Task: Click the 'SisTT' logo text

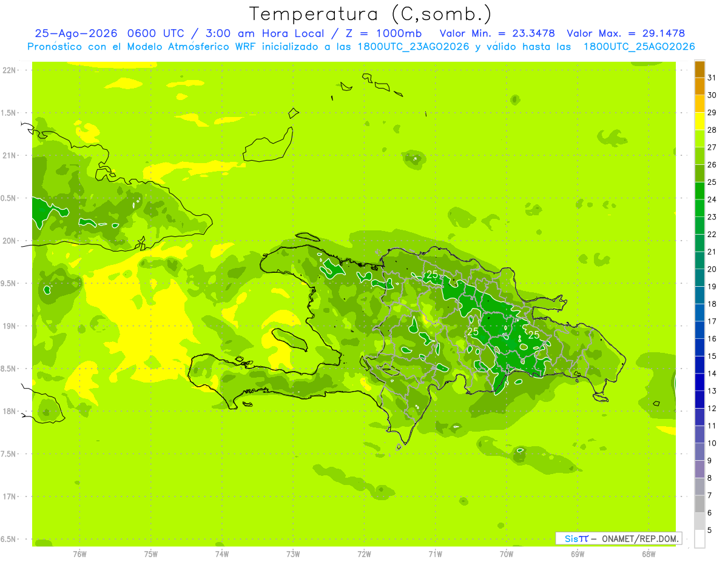Action: click(576, 538)
